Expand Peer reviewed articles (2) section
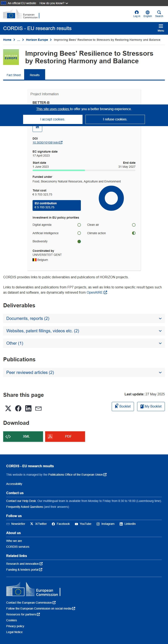This screenshot has width=168, height=644. 84,372
